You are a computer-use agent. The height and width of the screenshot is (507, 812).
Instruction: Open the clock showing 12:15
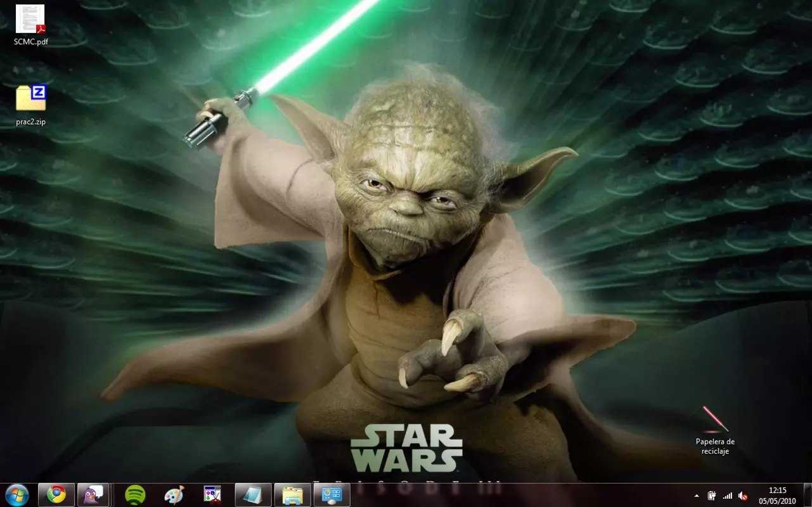coord(777,490)
